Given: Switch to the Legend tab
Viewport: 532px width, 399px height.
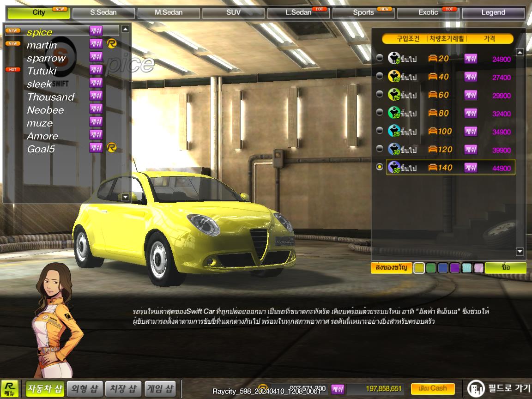Looking at the screenshot, I should 493,13.
